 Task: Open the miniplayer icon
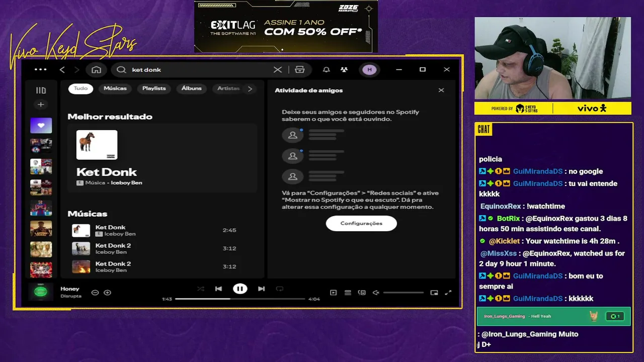434,293
